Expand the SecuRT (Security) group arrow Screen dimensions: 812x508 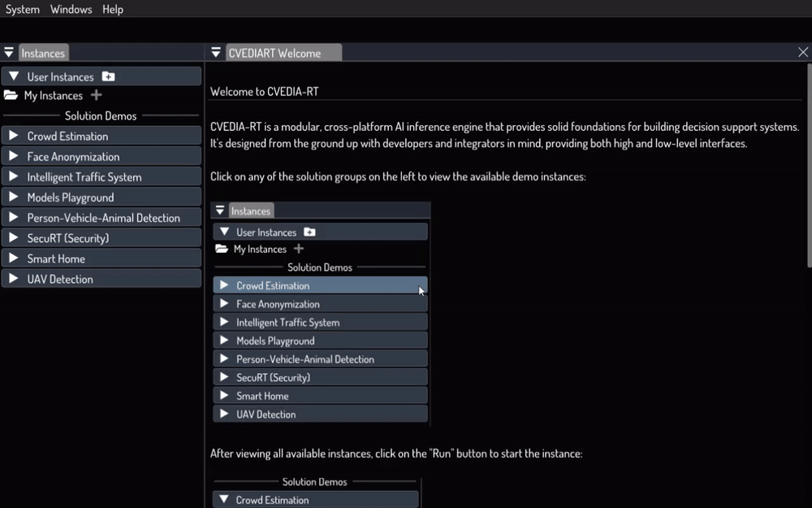pyautogui.click(x=14, y=237)
